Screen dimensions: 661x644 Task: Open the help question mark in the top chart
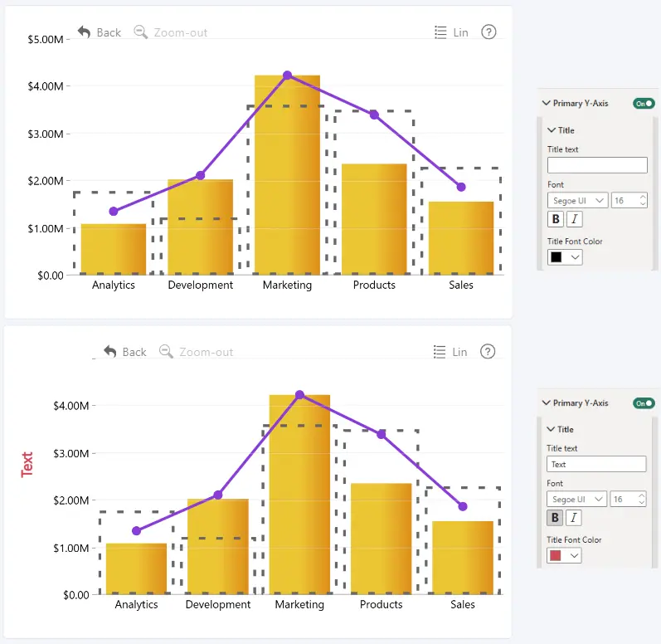pyautogui.click(x=488, y=32)
